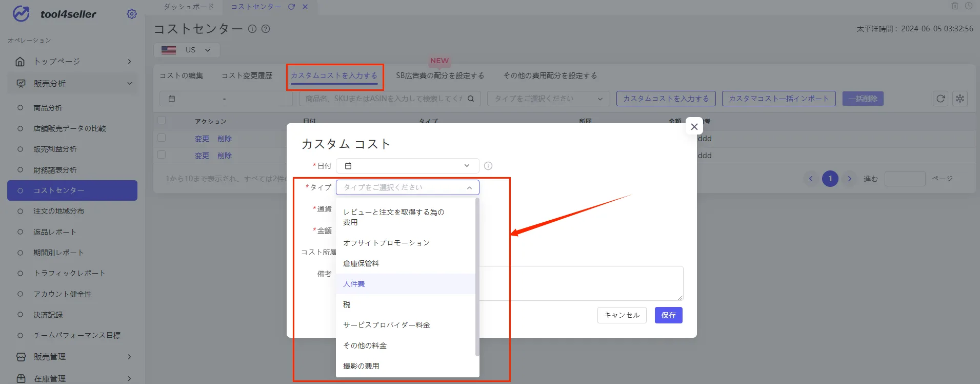This screenshot has height=384, width=980.
Task: Click the info circle icon beside コストセンター title
Action: 252,29
